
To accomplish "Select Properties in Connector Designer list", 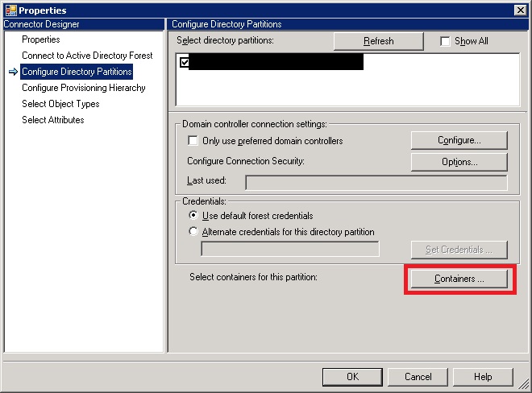I will pos(40,39).
